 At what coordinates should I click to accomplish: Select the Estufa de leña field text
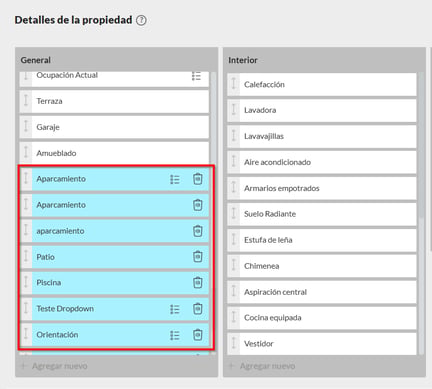click(268, 240)
